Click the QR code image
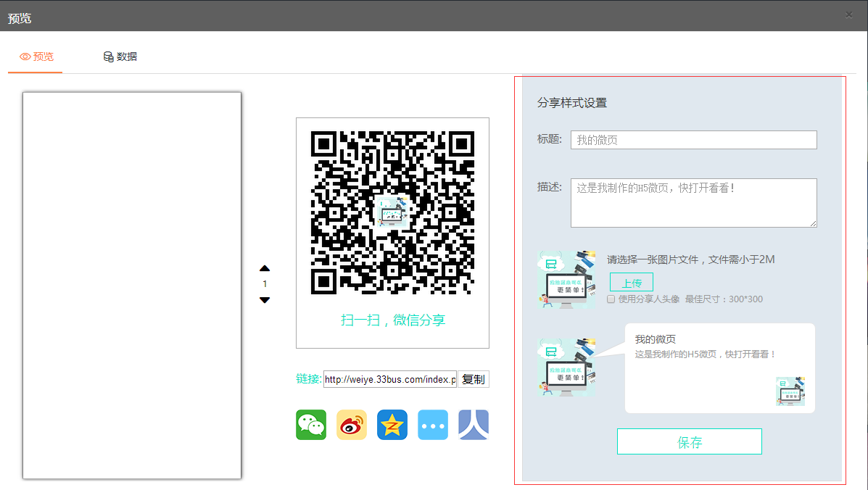This screenshot has width=868, height=490. click(392, 213)
